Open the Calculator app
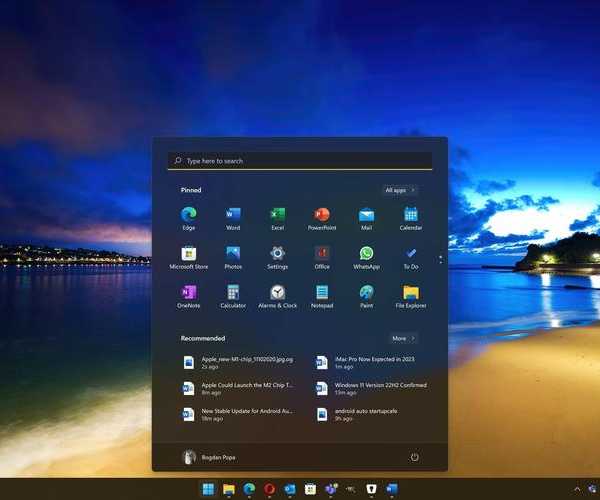This screenshot has height=500, width=600. tap(233, 296)
